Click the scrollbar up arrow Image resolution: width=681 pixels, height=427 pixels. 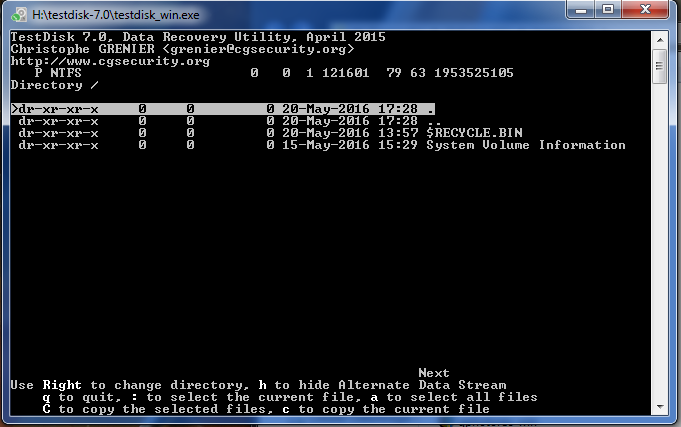click(660, 40)
